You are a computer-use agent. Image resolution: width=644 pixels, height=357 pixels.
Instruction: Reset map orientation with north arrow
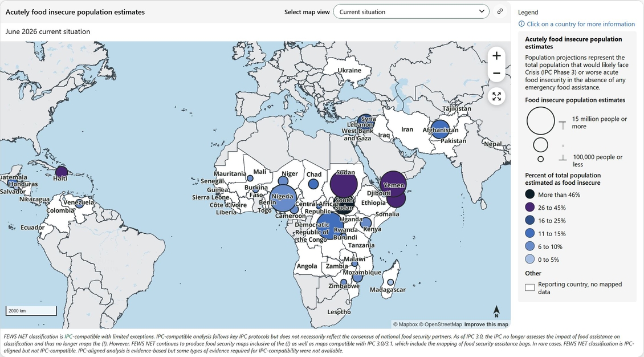[x=496, y=311]
